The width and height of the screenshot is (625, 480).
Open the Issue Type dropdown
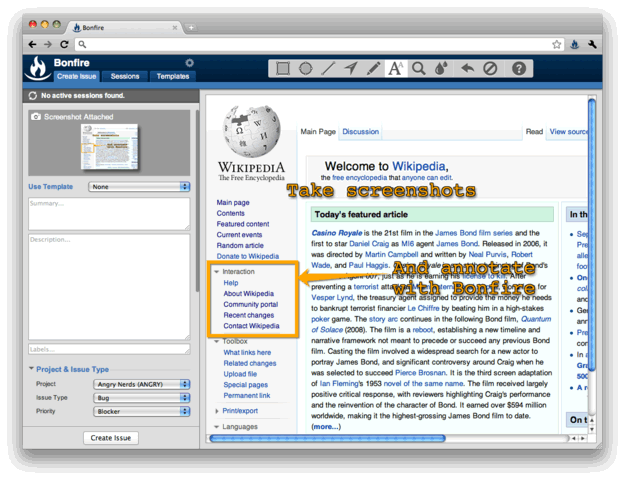(141, 397)
